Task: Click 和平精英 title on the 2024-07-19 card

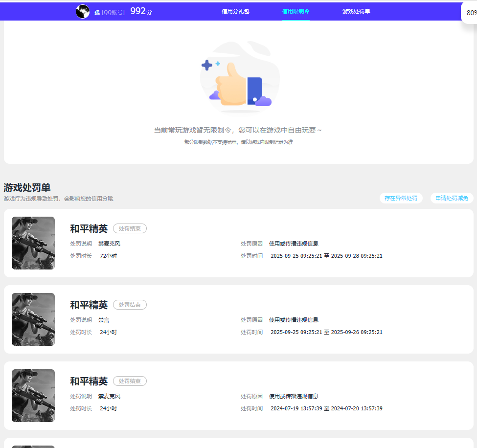Action: click(89, 381)
